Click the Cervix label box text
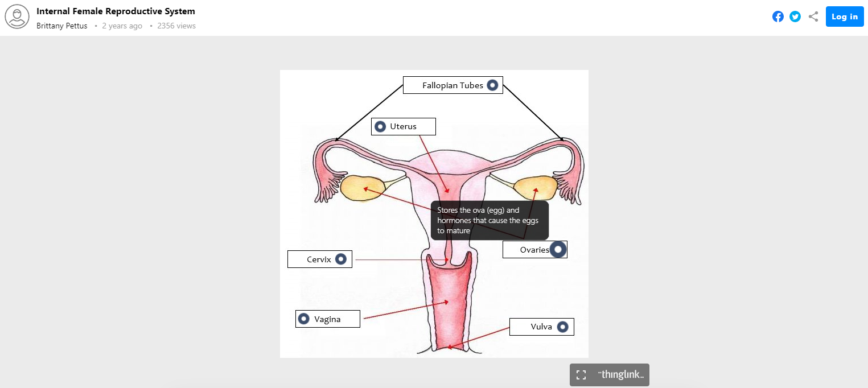868x388 pixels. [x=319, y=259]
